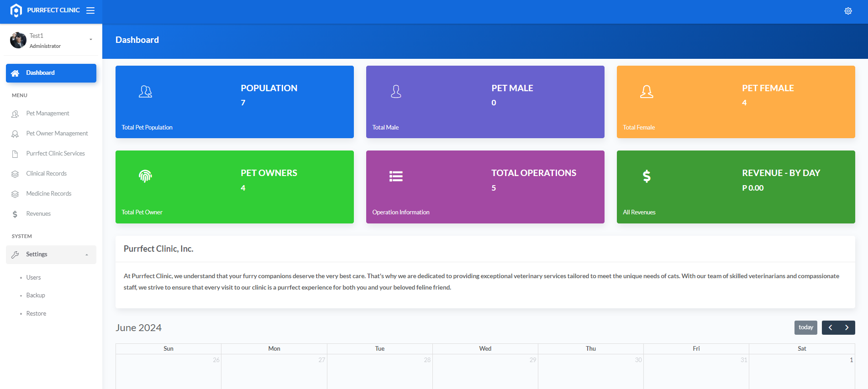The height and width of the screenshot is (389, 868).
Task: Click the Dashboard home icon in sidebar
Action: click(x=15, y=73)
